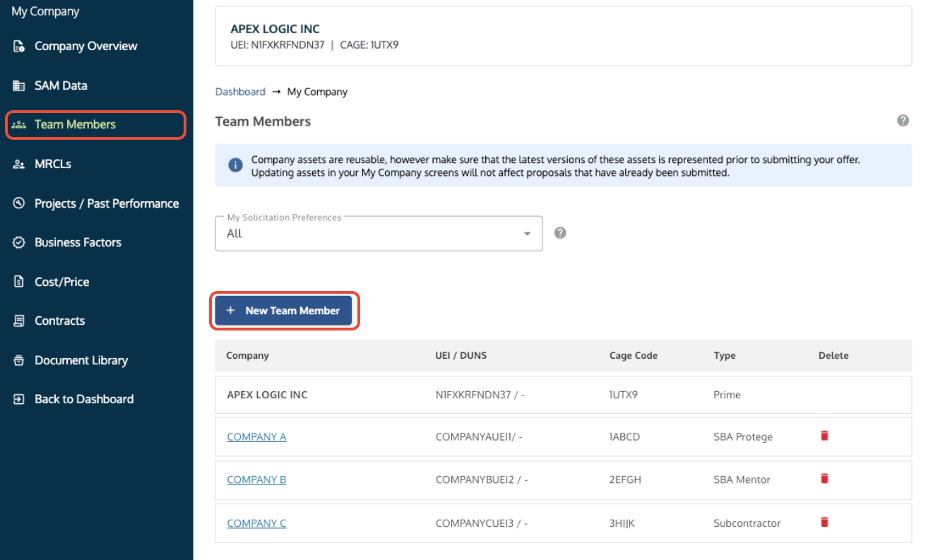The image size is (926, 560).
Task: Click the plus icon on New Team Member
Action: click(x=230, y=311)
